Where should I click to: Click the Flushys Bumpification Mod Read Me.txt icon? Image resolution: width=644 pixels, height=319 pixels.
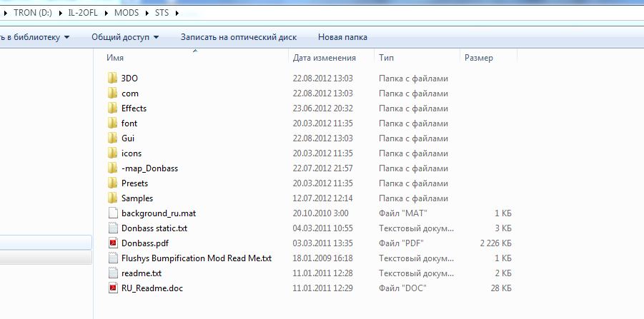click(113, 258)
